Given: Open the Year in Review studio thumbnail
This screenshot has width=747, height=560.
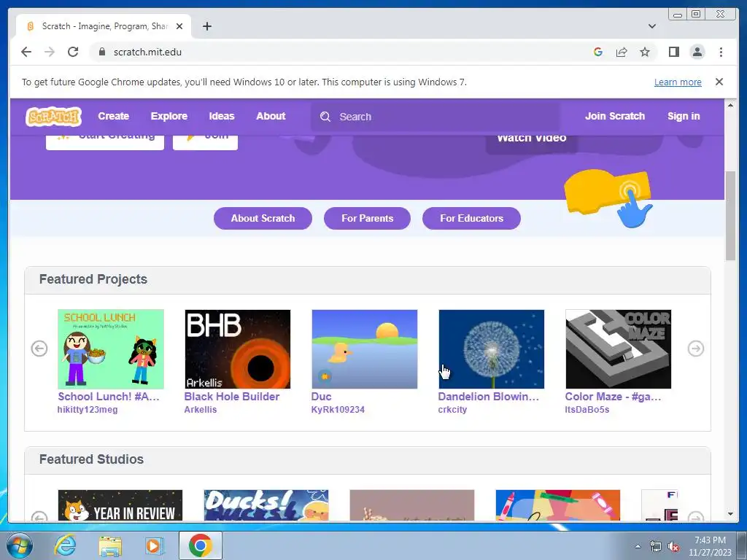Looking at the screenshot, I should 120,505.
